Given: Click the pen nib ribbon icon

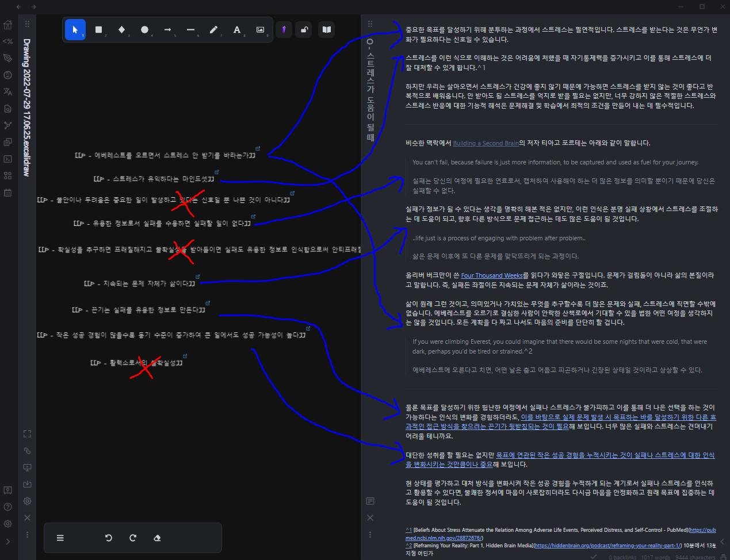Looking at the screenshot, I should click(7, 58).
